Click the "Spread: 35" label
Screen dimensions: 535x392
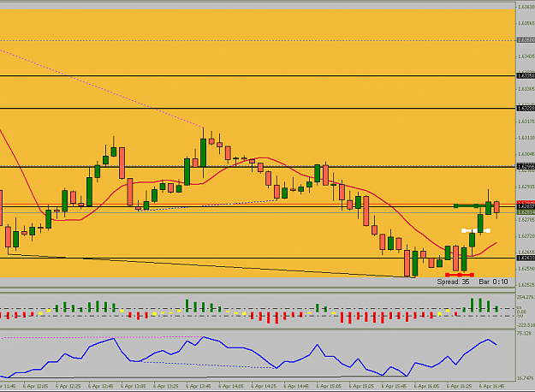[x=453, y=282]
